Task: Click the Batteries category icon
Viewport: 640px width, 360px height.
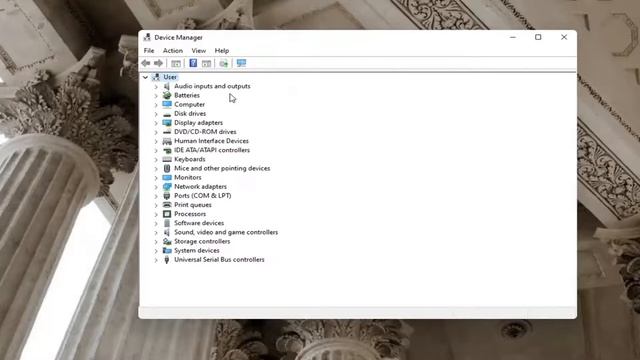Action: pyautogui.click(x=167, y=95)
